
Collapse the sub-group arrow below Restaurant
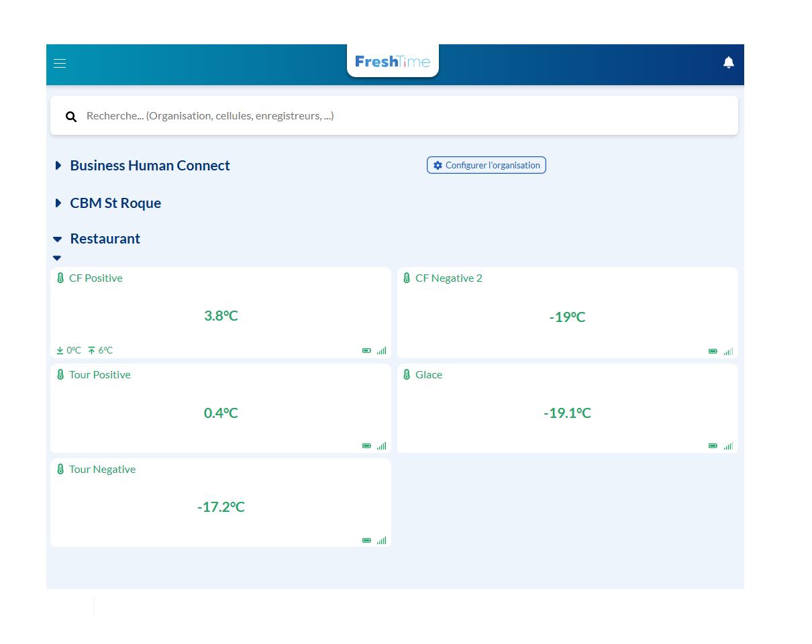57,258
